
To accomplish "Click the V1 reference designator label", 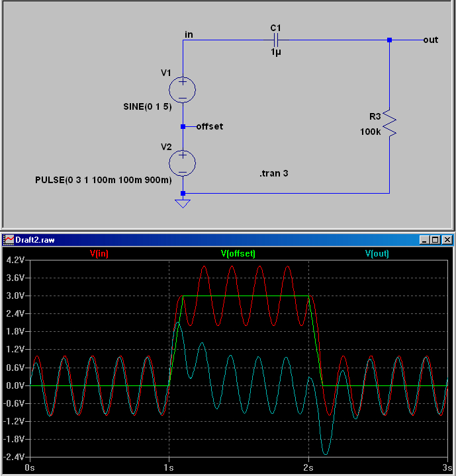I will [x=166, y=73].
